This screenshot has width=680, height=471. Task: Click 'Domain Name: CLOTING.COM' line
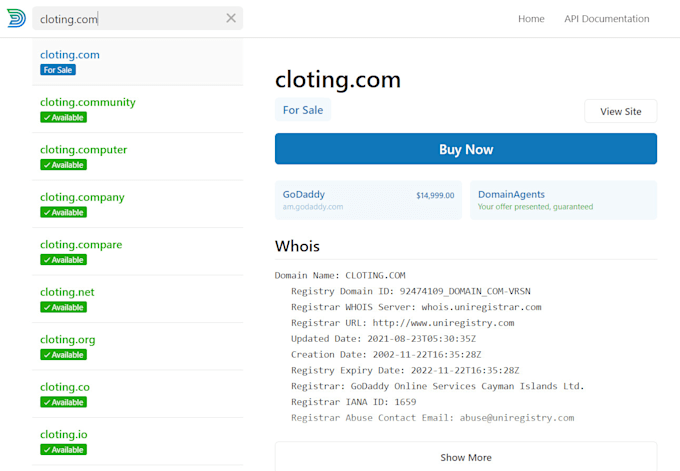tap(340, 275)
